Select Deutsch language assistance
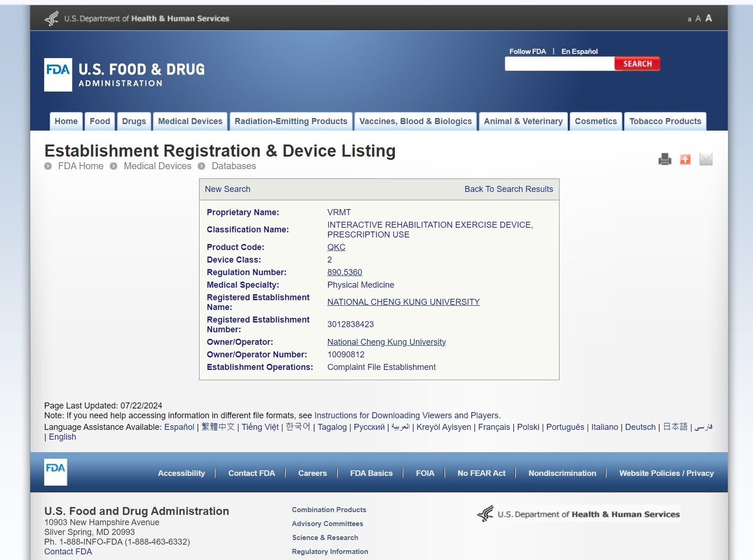753x560 pixels. [640, 427]
